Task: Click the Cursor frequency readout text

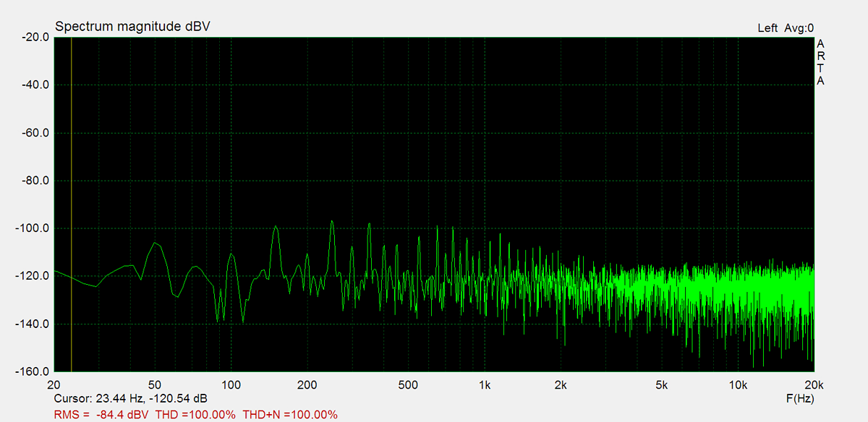Action: tap(131, 399)
